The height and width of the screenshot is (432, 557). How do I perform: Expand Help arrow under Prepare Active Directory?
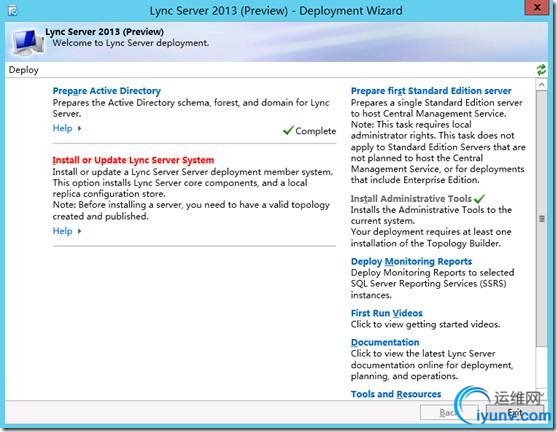click(x=79, y=128)
